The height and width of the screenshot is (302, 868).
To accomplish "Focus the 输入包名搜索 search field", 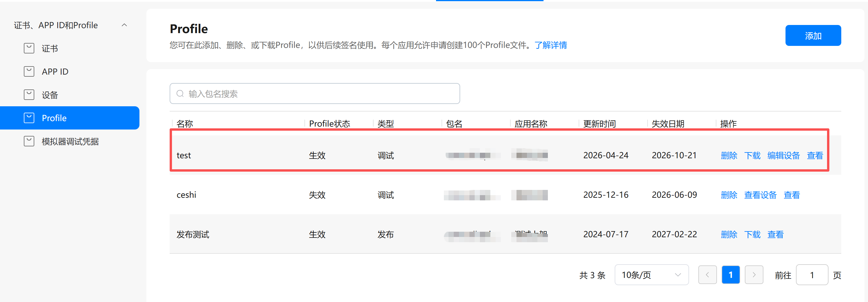I will tap(315, 94).
